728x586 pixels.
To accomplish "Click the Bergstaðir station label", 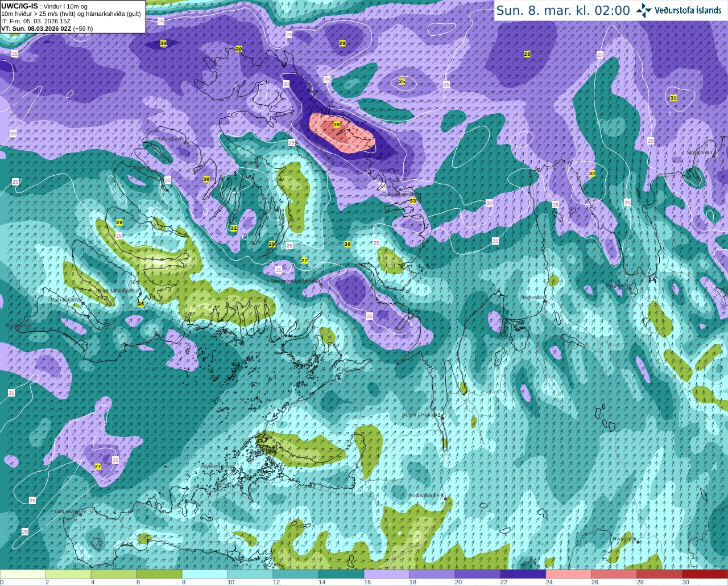I will coord(617,285).
